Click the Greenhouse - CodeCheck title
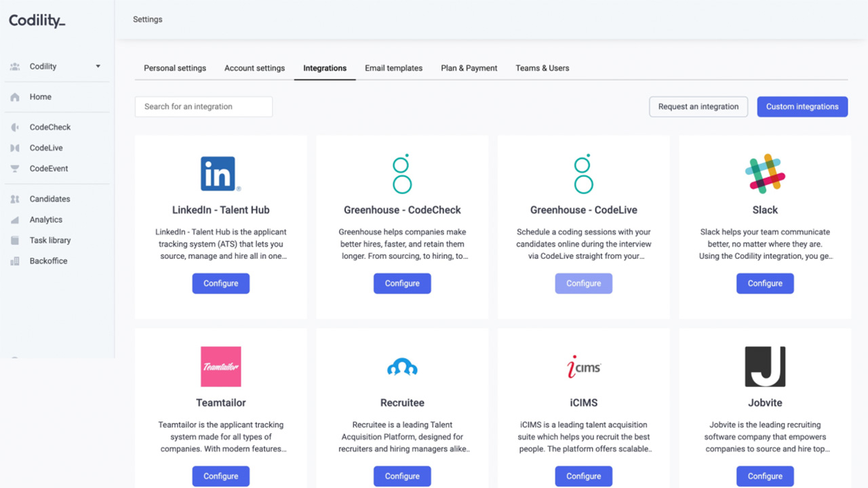This screenshot has height=488, width=868. click(402, 210)
